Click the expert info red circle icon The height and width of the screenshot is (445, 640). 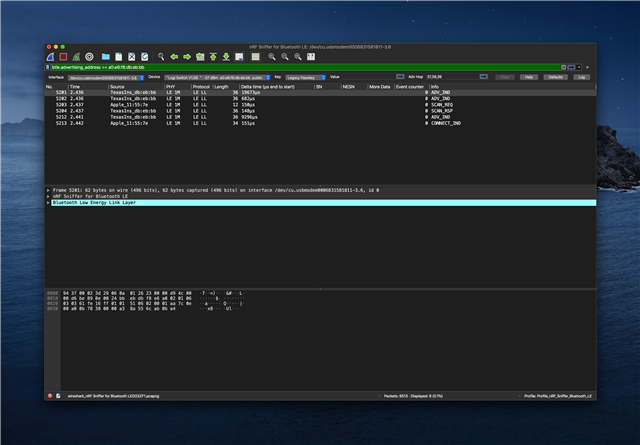pos(50,396)
